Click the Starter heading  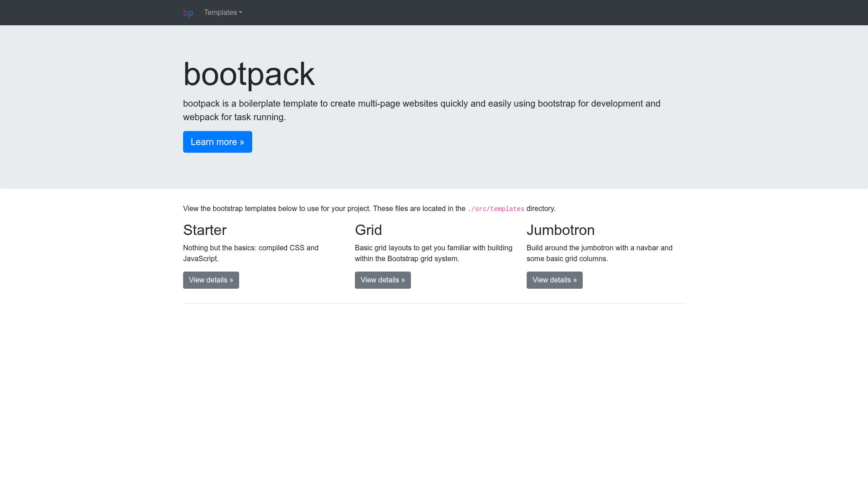pyautogui.click(x=205, y=230)
